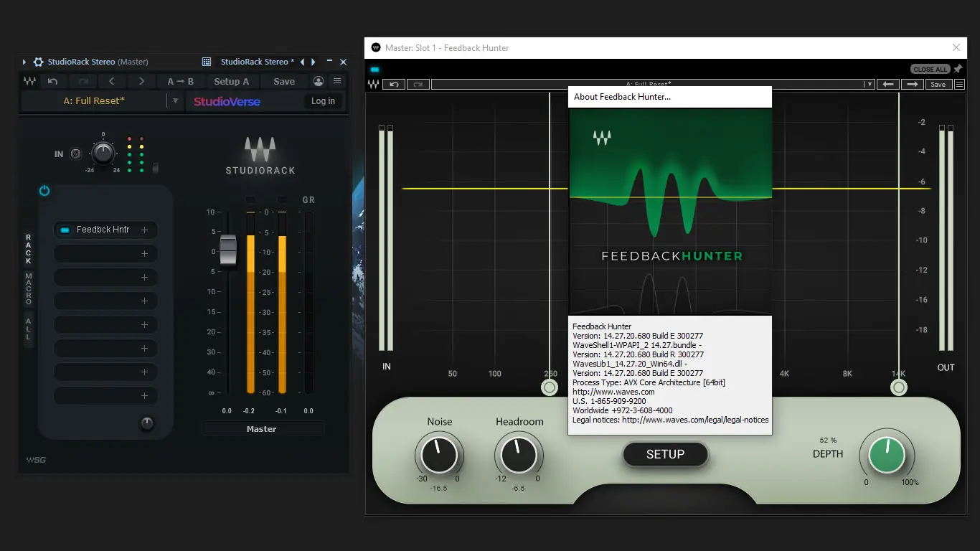Switch to the ALL tab
This screenshot has height=551, width=980.
pyautogui.click(x=29, y=329)
